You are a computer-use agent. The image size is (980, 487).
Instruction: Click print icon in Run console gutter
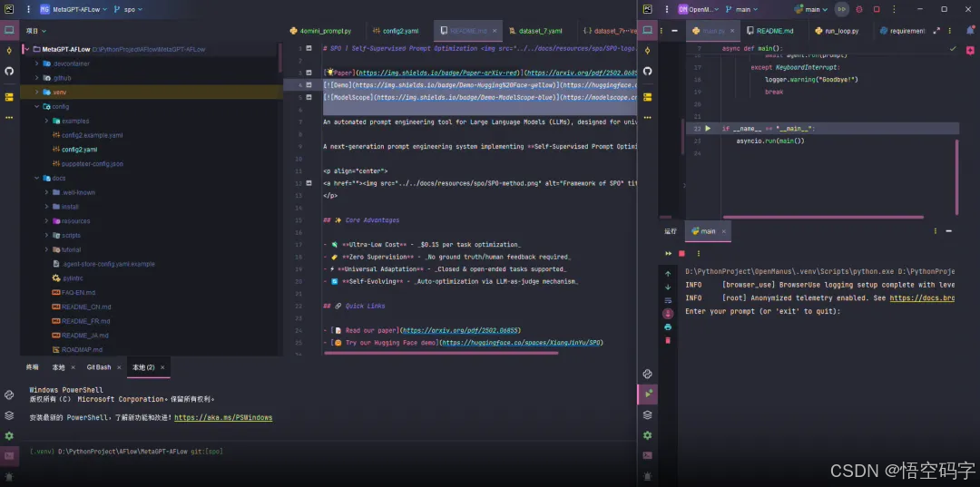pos(668,327)
